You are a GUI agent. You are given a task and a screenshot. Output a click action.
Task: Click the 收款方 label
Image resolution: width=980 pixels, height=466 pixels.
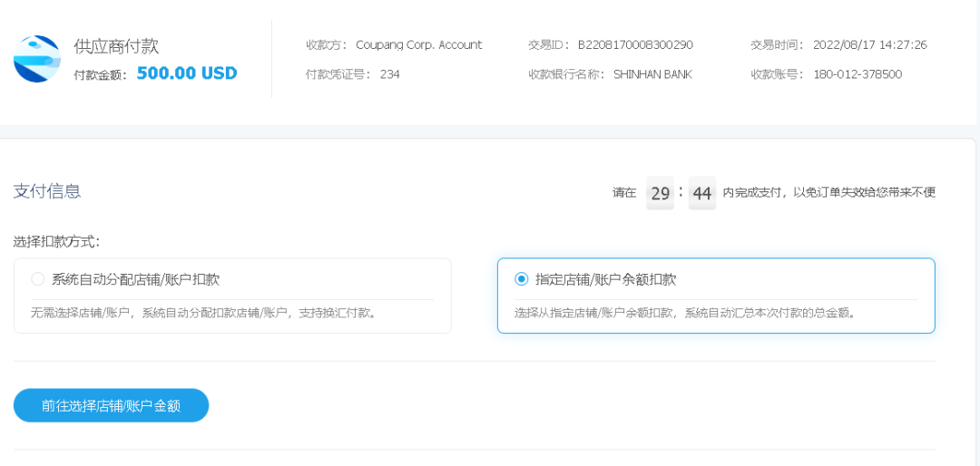[x=327, y=45]
